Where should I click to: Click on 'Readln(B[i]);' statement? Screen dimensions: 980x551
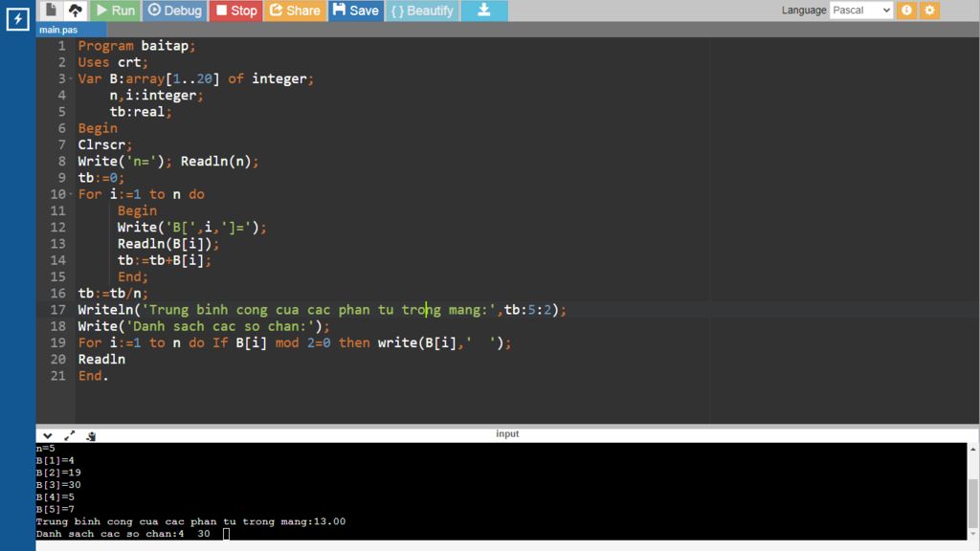coord(168,244)
